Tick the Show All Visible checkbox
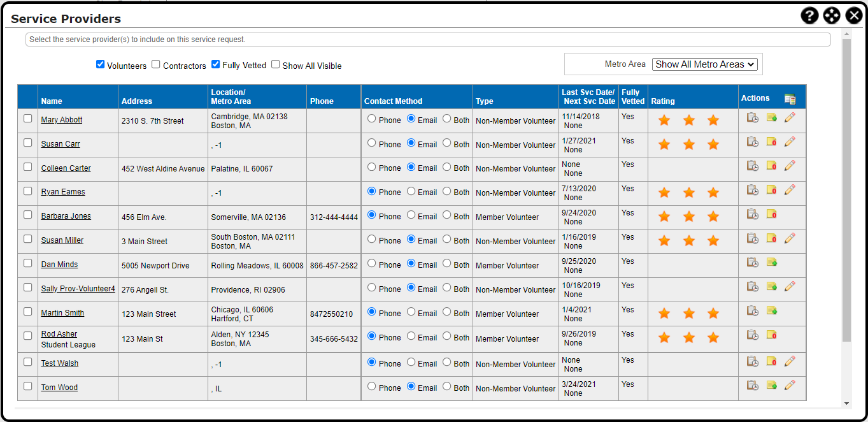 point(276,64)
